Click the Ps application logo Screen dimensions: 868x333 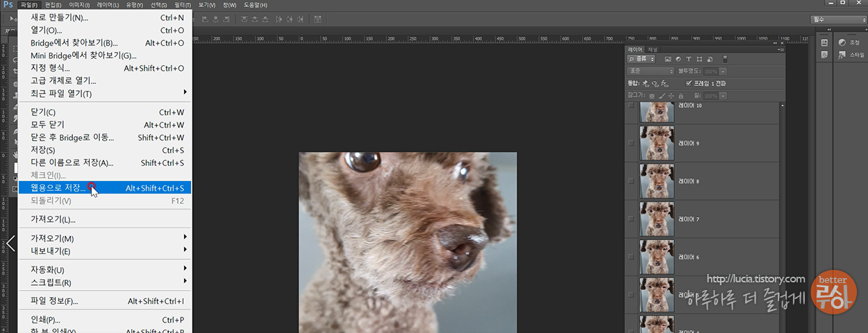[8, 5]
